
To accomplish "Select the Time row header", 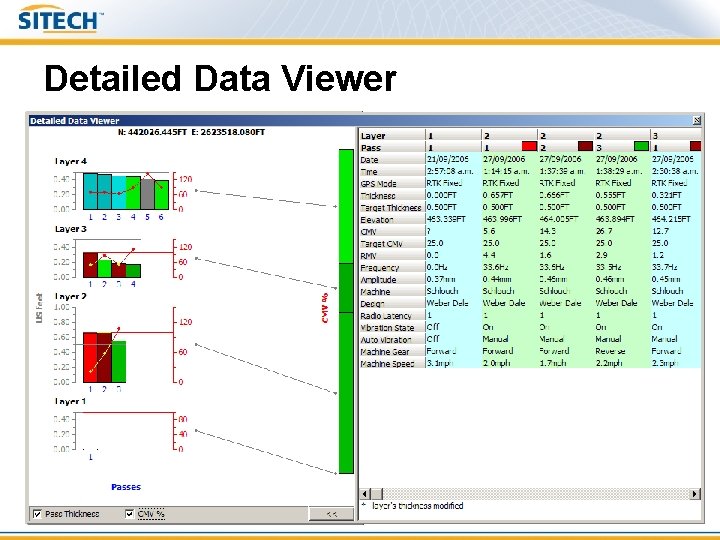I will tap(392, 172).
